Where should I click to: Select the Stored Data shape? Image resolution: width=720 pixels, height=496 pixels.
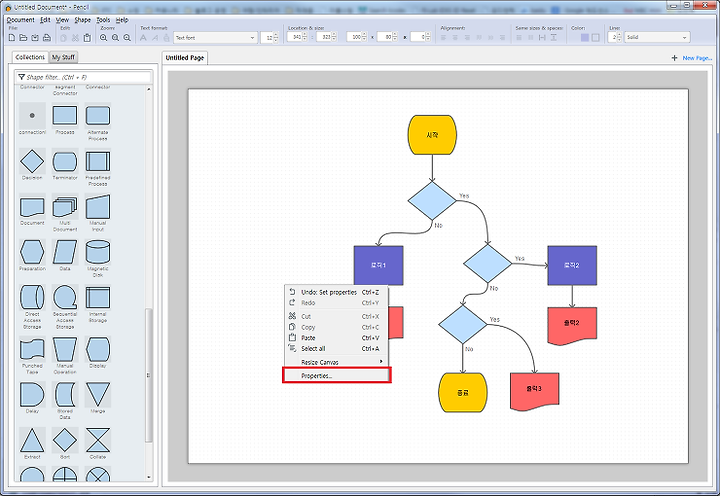tap(65, 395)
